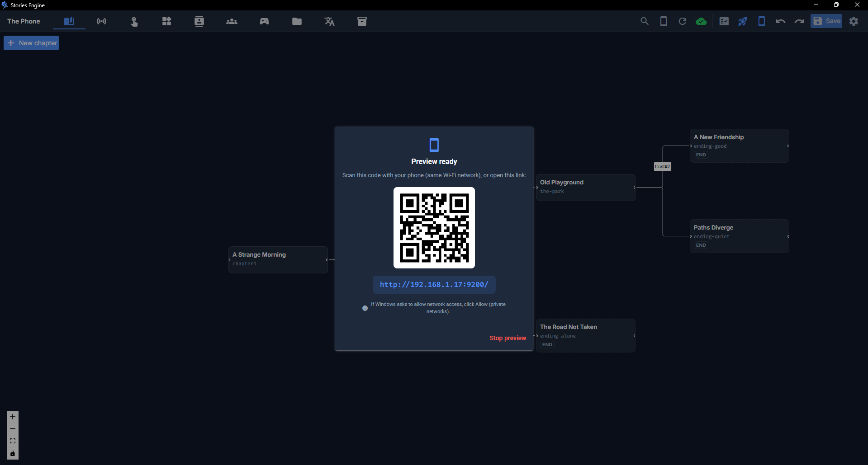868x465 pixels.
Task: Undo the last action
Action: (780, 21)
